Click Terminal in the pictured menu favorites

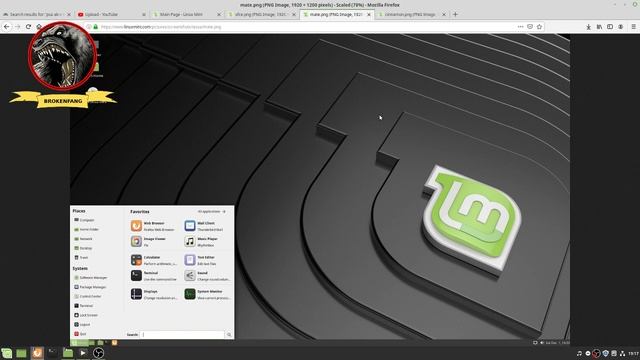[154, 276]
